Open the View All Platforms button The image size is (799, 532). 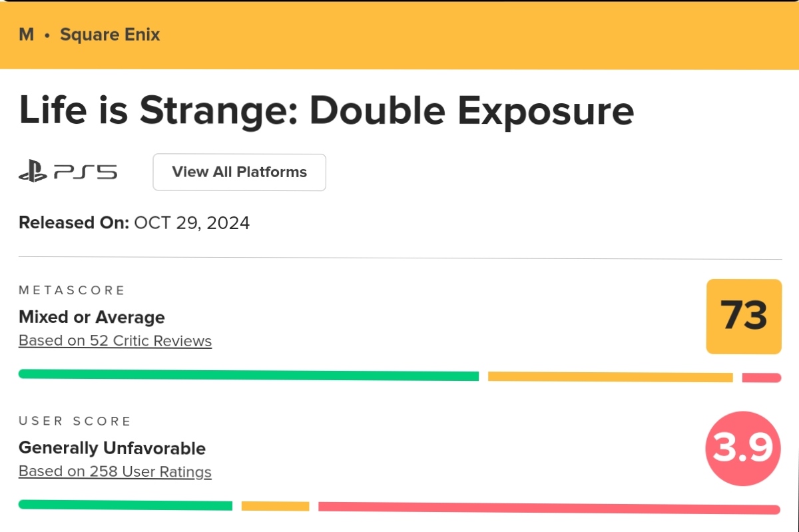[240, 172]
